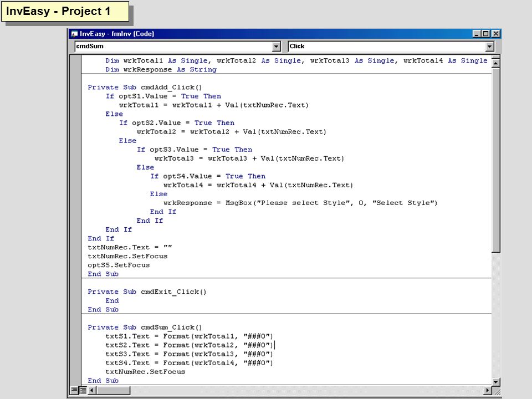Image resolution: width=532 pixels, height=399 pixels.
Task: Click the split bar above the vertical scrollbar
Action: (x=495, y=57)
